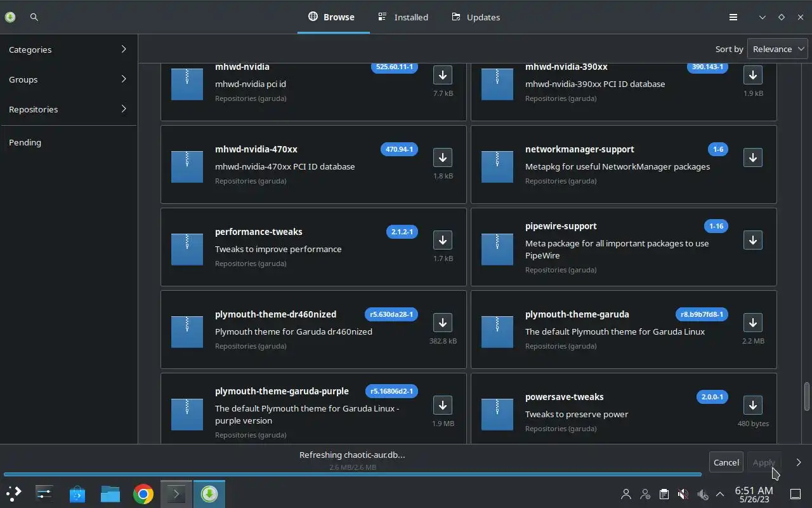
Task: Open the file manager from the taskbar
Action: coord(110,493)
